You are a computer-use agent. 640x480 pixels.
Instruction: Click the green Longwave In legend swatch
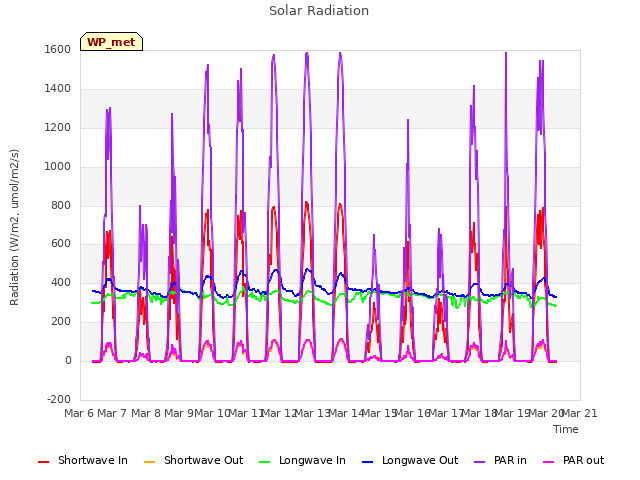pyautogui.click(x=264, y=462)
